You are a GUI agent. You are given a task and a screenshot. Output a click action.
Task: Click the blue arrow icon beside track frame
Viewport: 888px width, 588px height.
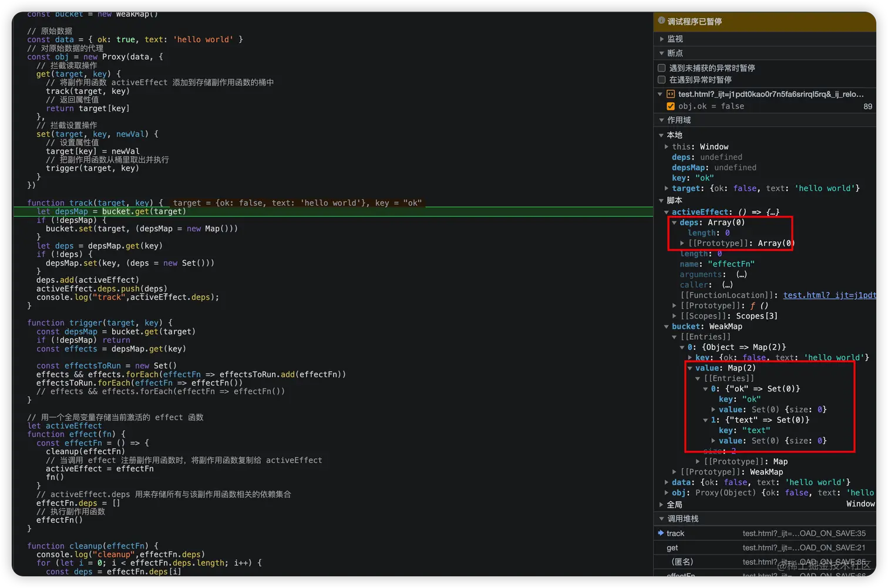(661, 533)
